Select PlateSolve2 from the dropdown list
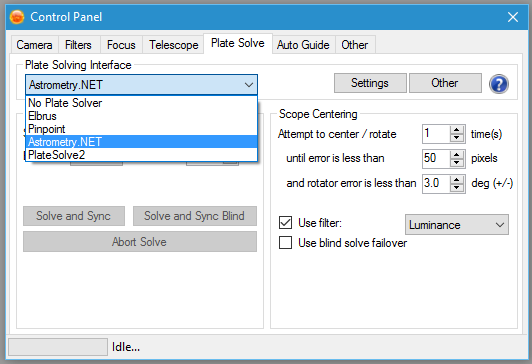The height and width of the screenshot is (364, 532). pyautogui.click(x=141, y=155)
